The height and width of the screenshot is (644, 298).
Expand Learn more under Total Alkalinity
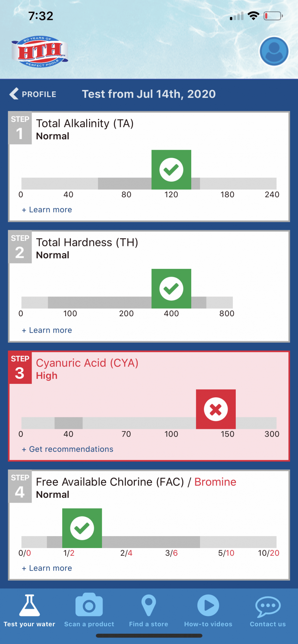tap(47, 210)
